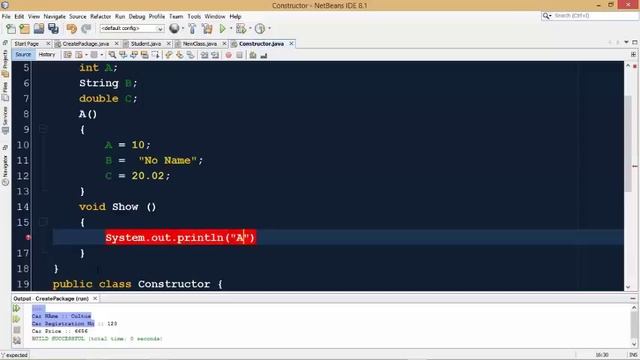Click Previous Bookmark editor icon
The height and width of the screenshot is (360, 640).
point(169,55)
